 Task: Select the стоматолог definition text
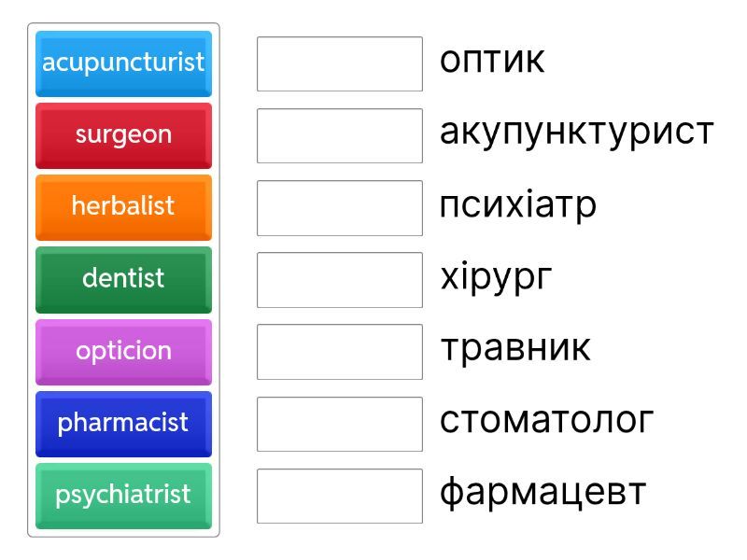tap(546, 421)
